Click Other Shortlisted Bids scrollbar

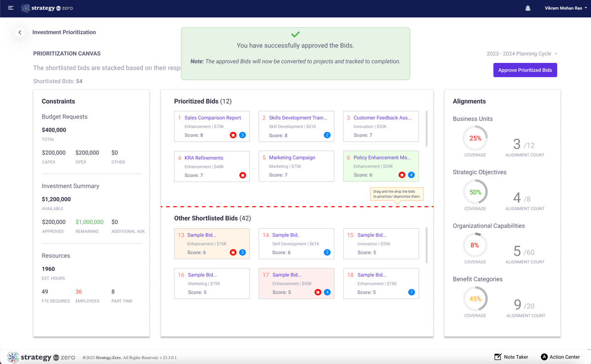pyautogui.click(x=427, y=245)
